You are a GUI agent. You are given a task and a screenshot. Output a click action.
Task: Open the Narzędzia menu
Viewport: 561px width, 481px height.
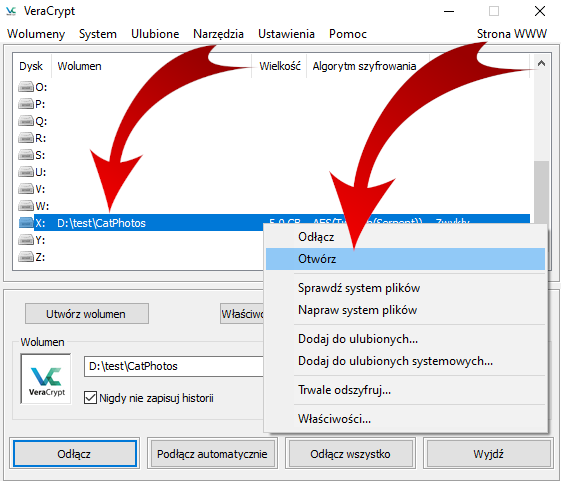(218, 34)
